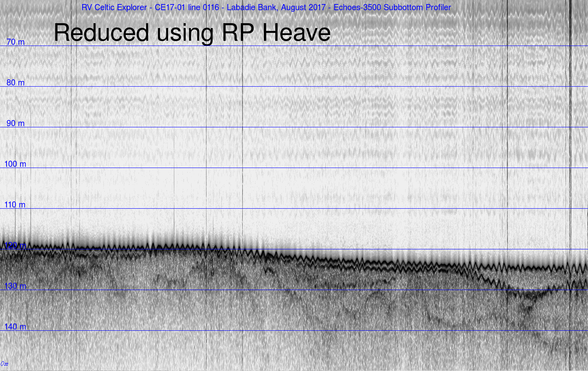
Task: Select "CE17-01 line 0116" in the title
Action: (x=187, y=7)
